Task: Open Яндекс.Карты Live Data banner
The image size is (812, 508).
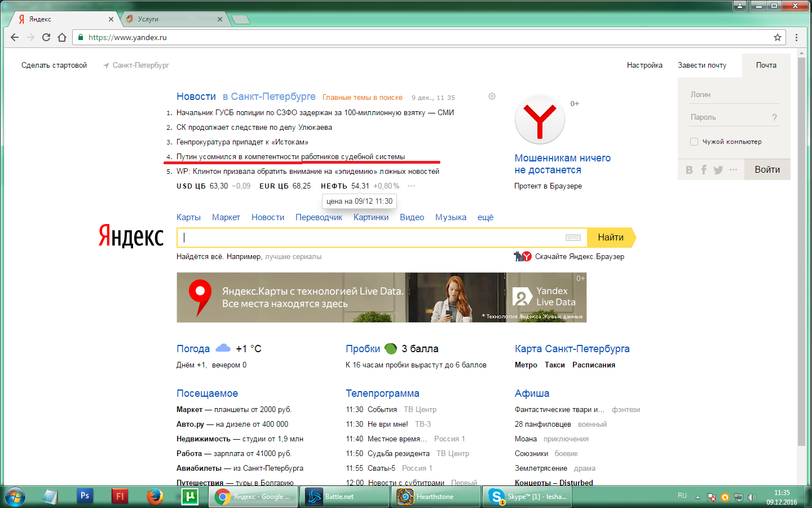Action: 381,297
